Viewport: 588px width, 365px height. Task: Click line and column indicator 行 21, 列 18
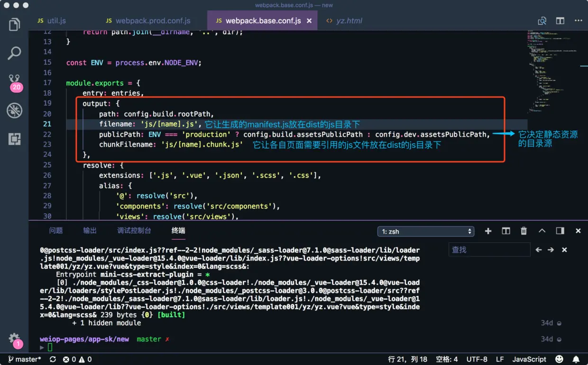pos(407,359)
